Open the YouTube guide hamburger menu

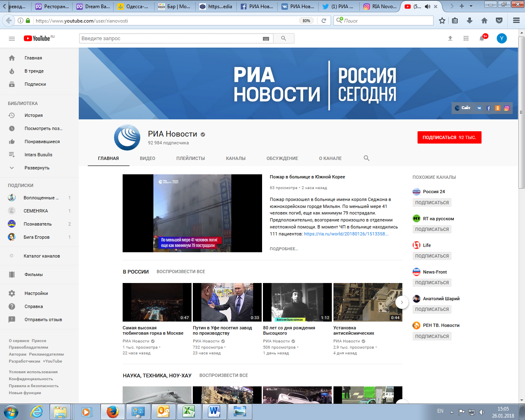point(12,39)
